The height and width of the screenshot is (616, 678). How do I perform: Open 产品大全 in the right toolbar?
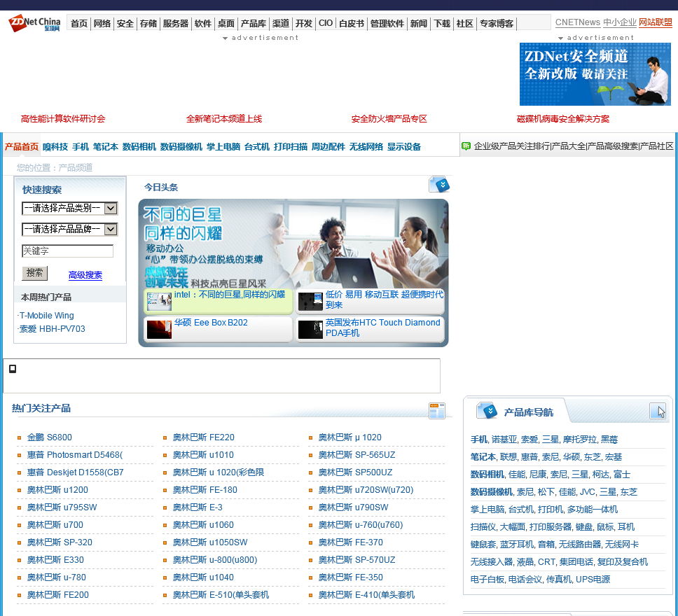[x=569, y=146]
